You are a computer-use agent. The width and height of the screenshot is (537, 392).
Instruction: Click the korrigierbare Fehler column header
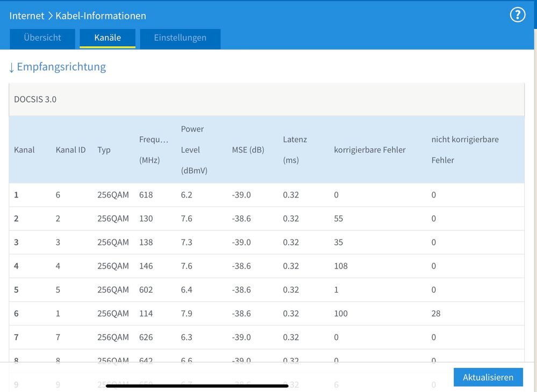coord(369,150)
